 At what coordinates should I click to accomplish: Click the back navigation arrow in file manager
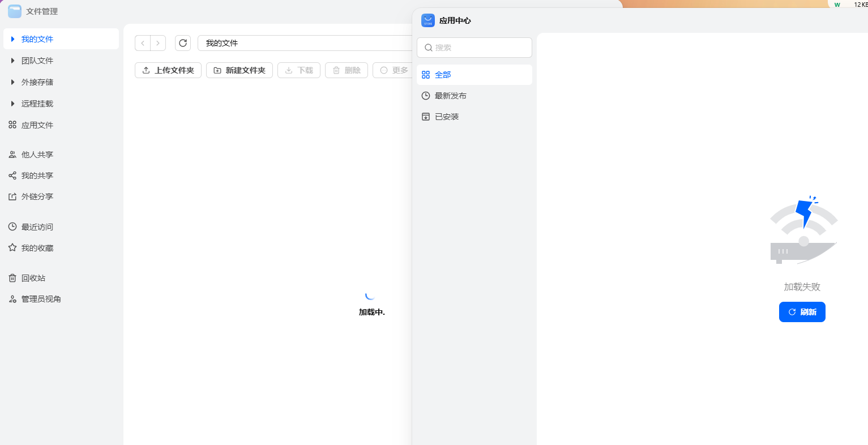(143, 43)
